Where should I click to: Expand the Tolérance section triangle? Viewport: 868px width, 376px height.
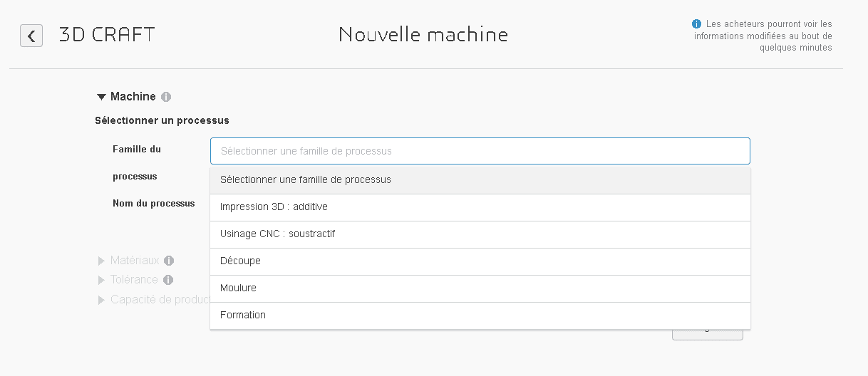101,280
